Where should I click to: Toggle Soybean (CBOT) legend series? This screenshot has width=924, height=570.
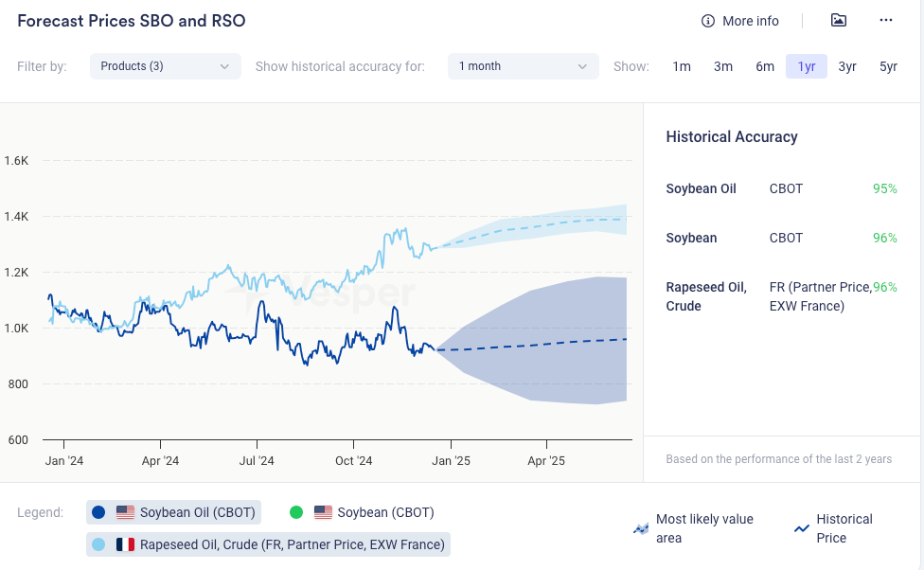(x=373, y=512)
